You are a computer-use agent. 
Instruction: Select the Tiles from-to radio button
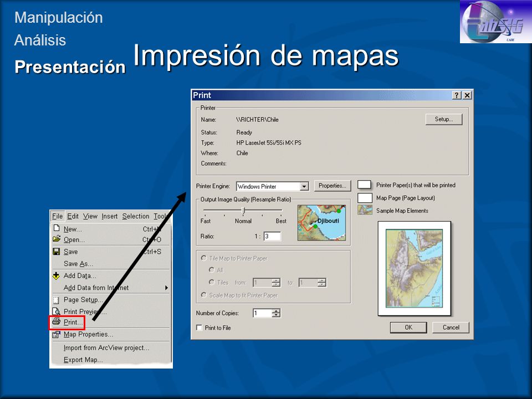point(212,282)
